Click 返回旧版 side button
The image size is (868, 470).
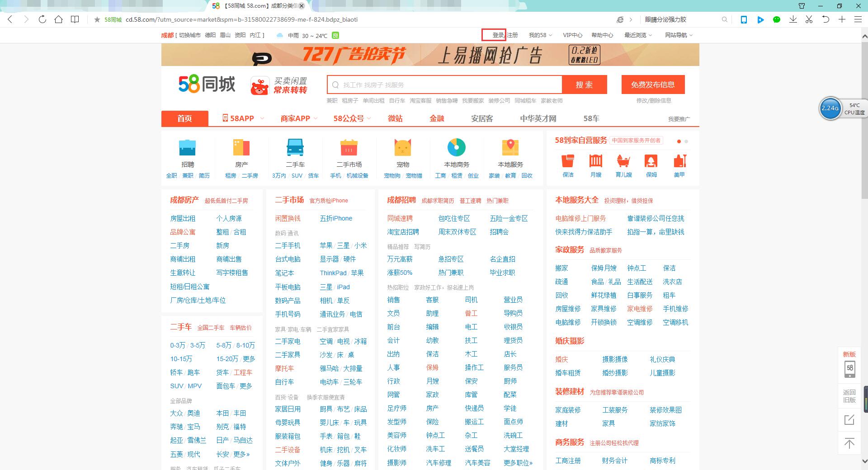(849, 396)
